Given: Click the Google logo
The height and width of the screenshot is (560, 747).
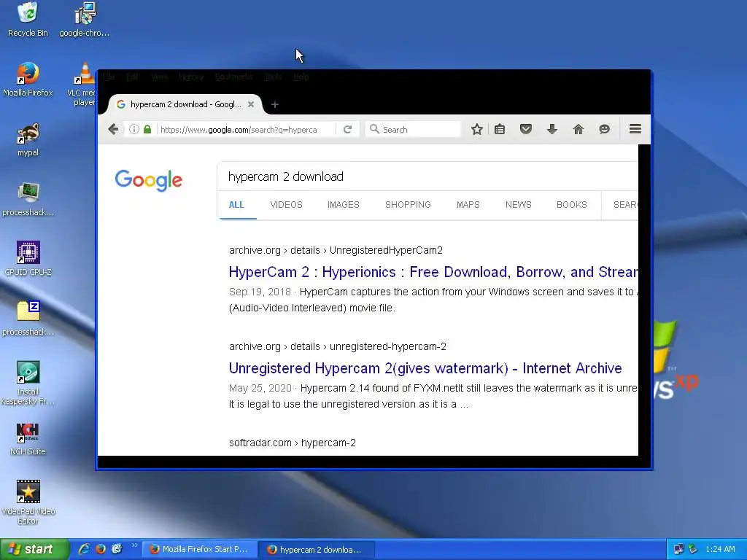Looking at the screenshot, I should click(149, 180).
